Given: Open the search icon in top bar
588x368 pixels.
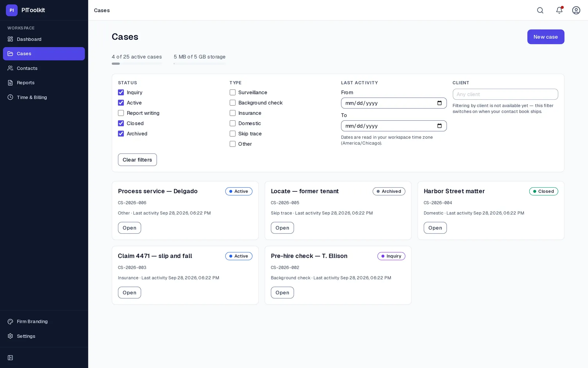Looking at the screenshot, I should (x=540, y=10).
